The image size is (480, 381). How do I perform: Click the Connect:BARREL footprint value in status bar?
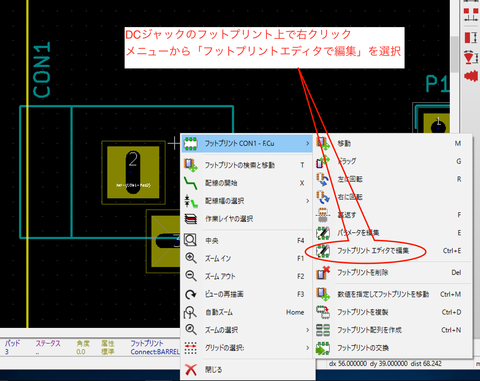point(155,352)
